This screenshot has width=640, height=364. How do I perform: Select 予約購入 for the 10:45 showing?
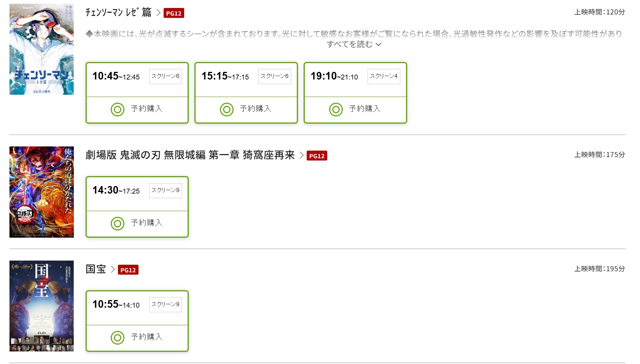(146, 109)
